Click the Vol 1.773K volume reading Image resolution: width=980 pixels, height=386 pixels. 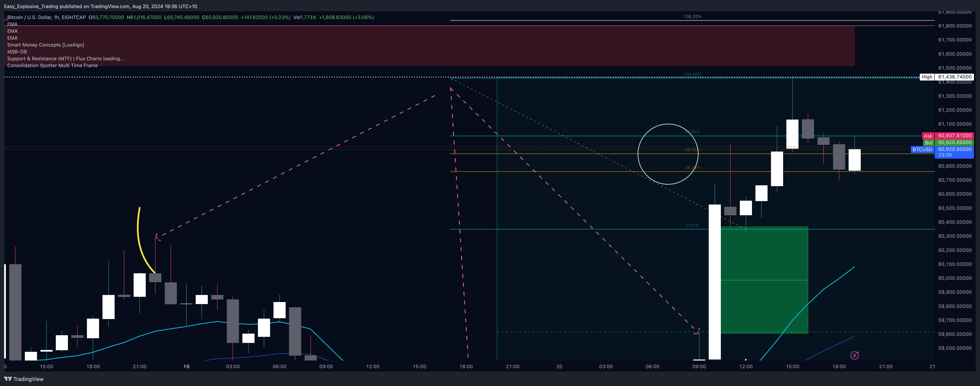tap(305, 17)
